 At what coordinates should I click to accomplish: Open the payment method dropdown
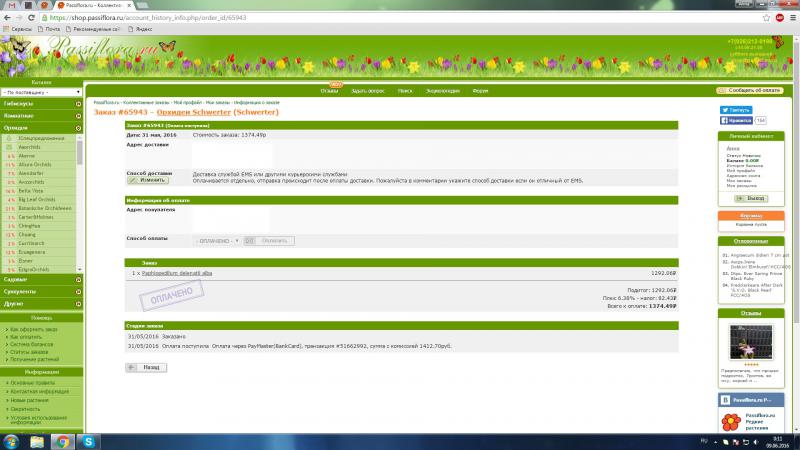tap(216, 240)
